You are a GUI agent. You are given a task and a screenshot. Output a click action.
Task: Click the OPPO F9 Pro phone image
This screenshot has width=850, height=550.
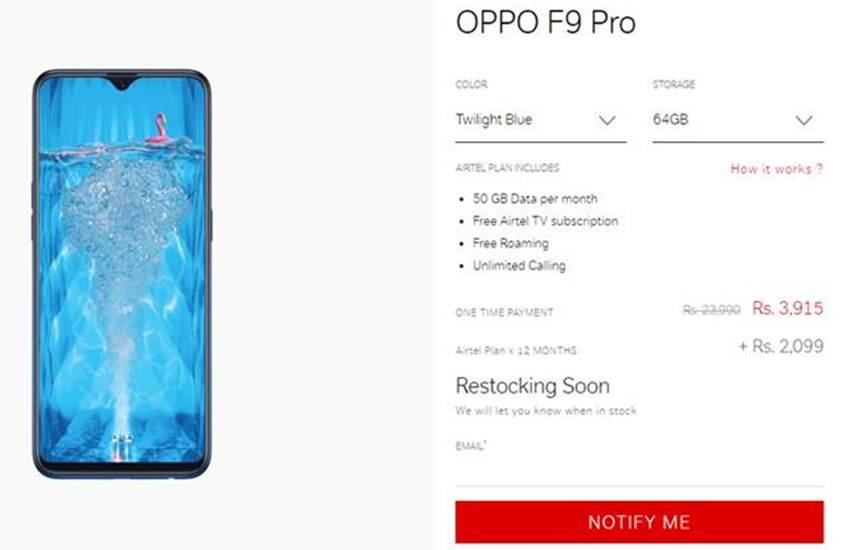pyautogui.click(x=122, y=274)
